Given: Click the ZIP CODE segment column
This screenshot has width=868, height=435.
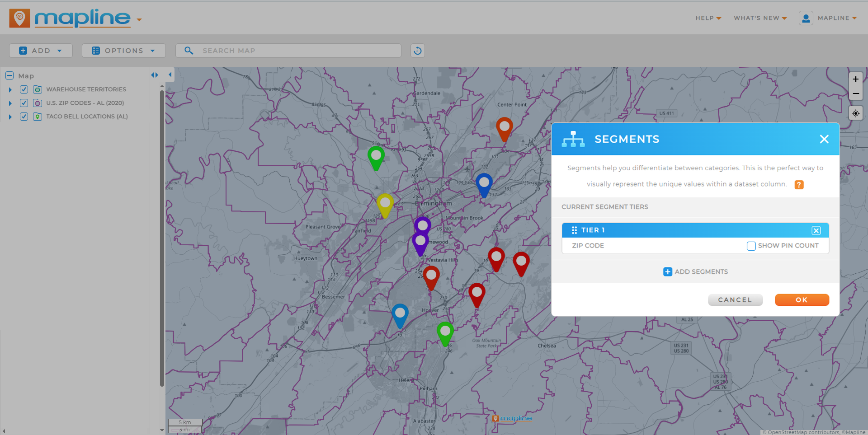Looking at the screenshot, I should pyautogui.click(x=588, y=246).
